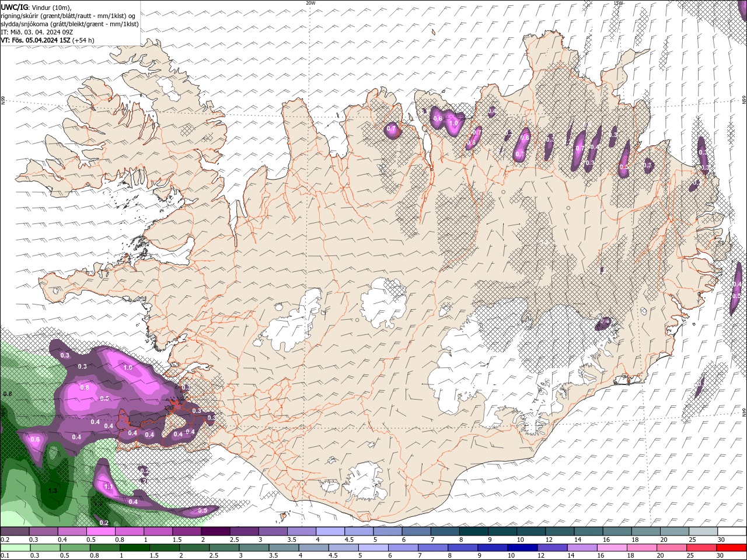Select the bright pink snow swatch between 0.5 and 0.8
Screen dimensions: 747x560
coord(101,531)
